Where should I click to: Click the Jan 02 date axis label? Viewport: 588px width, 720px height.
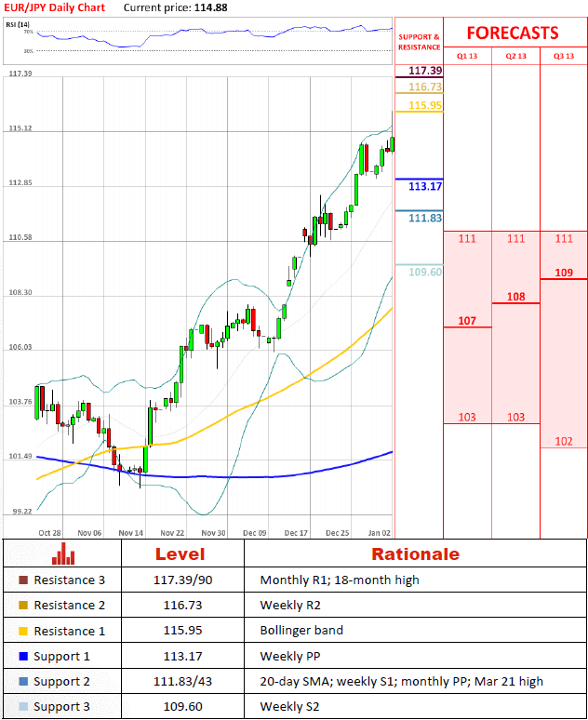point(380,533)
